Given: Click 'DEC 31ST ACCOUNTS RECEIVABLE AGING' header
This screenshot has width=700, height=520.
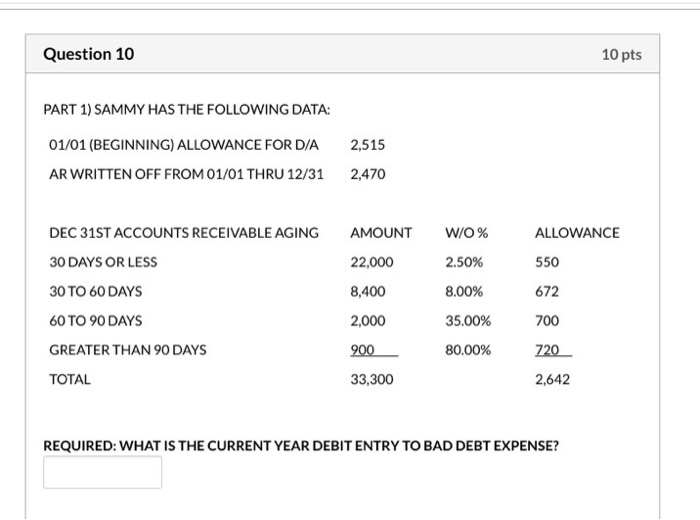Looking at the screenshot, I should point(184,233).
